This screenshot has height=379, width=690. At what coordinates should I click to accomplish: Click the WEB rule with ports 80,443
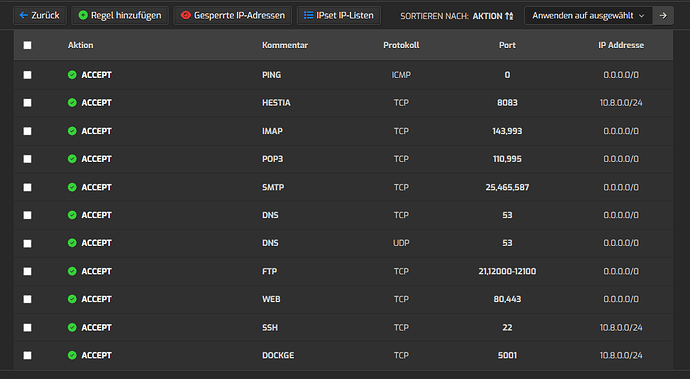(343, 299)
